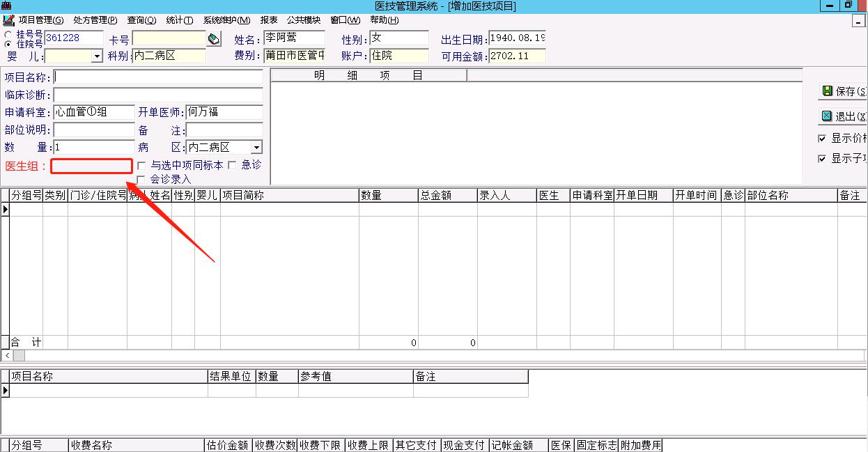Click the 可用金额 field 2702.11
This screenshot has height=452, width=868.
point(518,56)
